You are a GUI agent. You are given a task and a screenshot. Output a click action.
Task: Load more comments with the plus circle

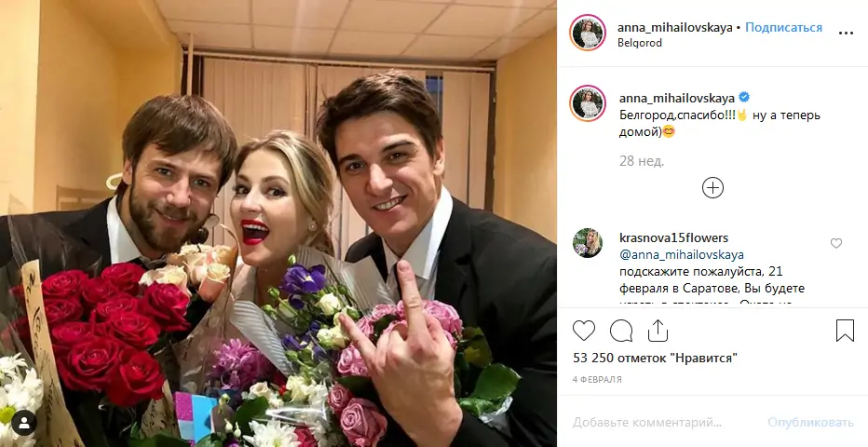[712, 188]
